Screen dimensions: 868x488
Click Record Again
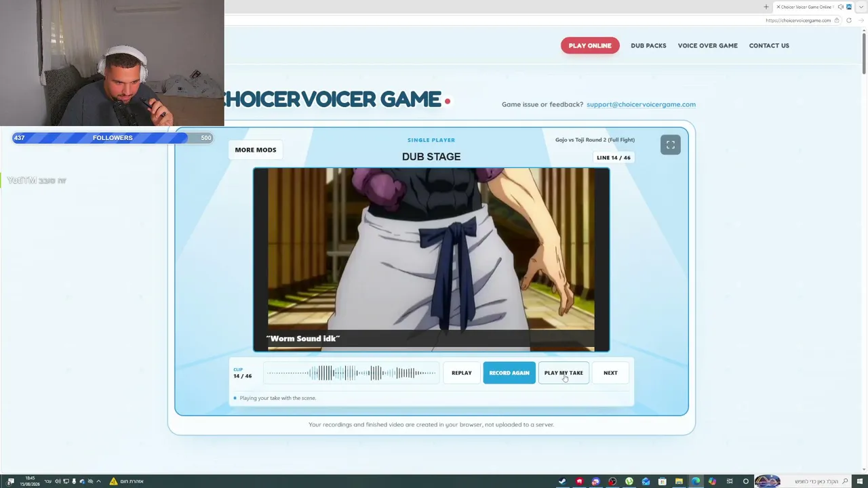point(509,373)
